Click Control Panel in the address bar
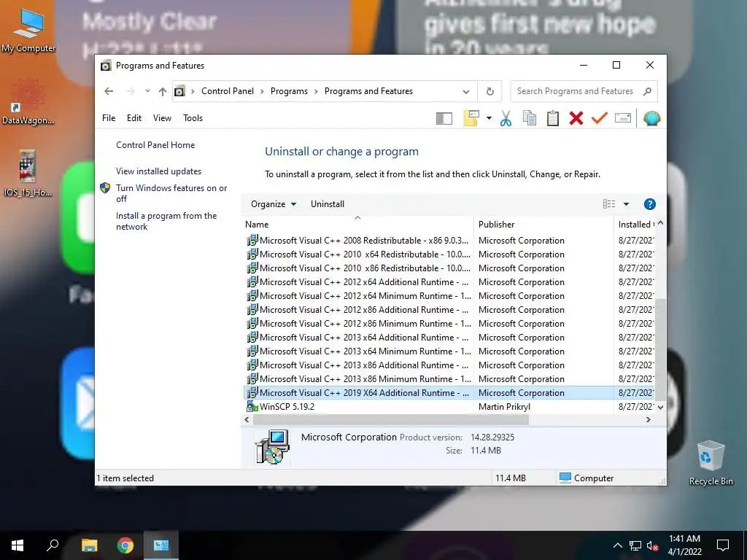747x560 pixels. tap(228, 91)
